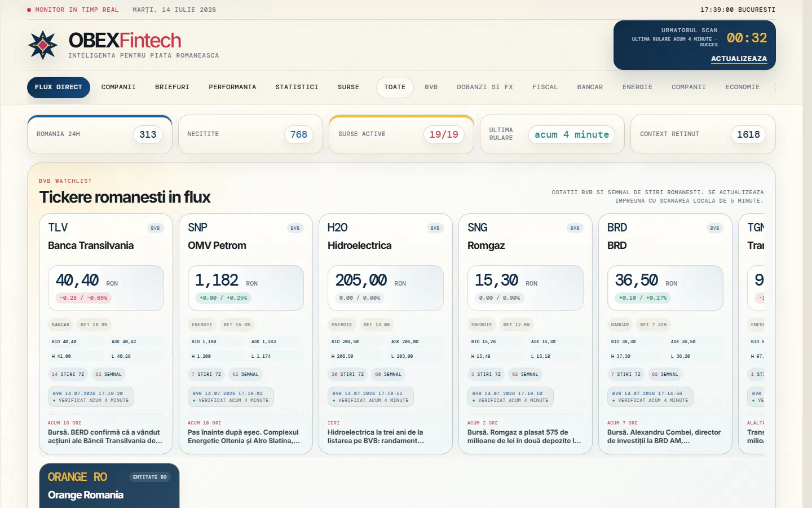The image size is (812, 508).
Task: Click the +0,10 / +0,27% change badge
Action: [643, 298]
